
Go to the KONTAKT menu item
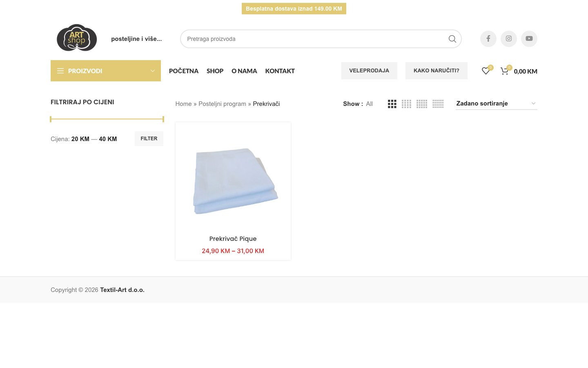click(x=280, y=71)
